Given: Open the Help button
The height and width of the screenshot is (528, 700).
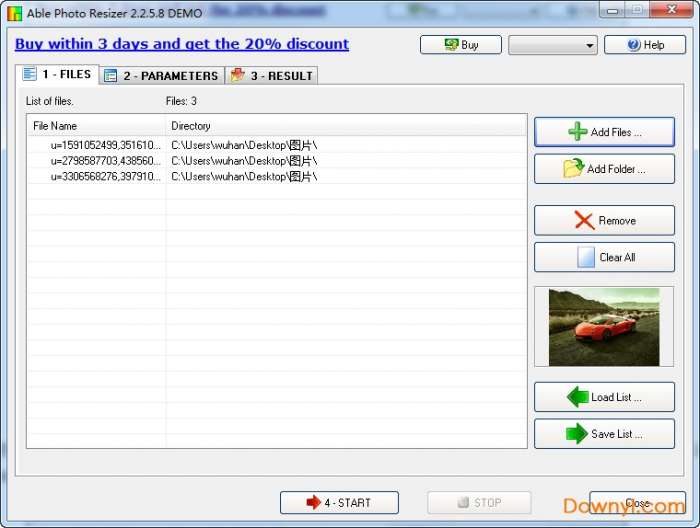Looking at the screenshot, I should 645,45.
